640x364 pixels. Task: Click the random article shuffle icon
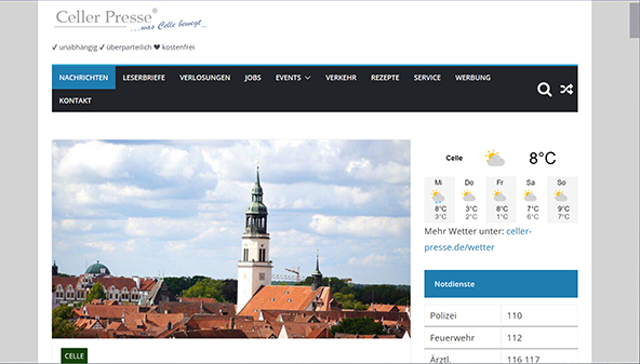pos(566,89)
